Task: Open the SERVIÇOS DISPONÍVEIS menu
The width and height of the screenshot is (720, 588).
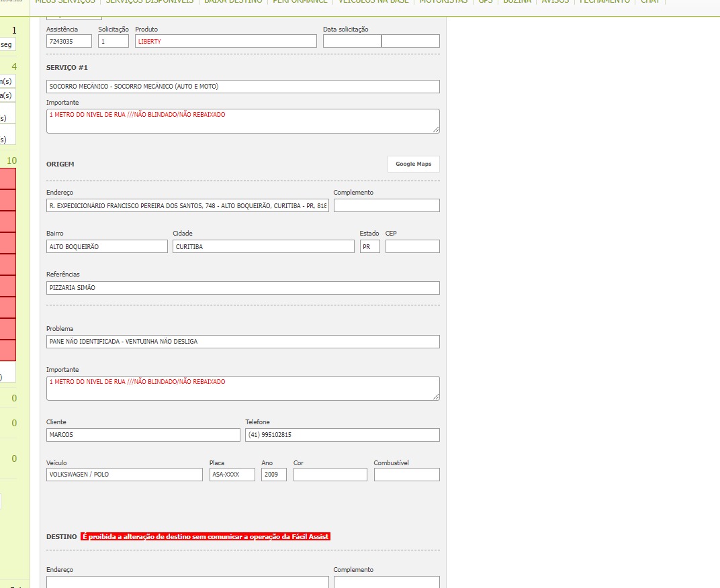Action: 150,2
